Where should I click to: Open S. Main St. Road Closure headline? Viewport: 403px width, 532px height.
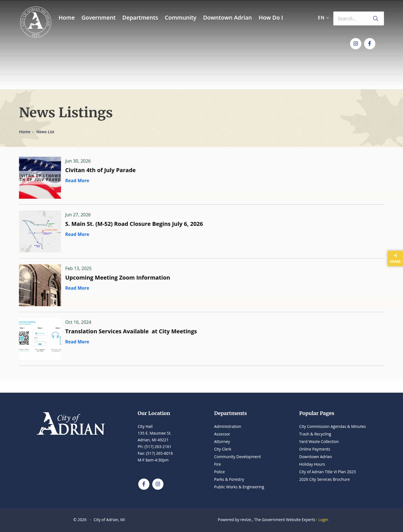pos(134,224)
